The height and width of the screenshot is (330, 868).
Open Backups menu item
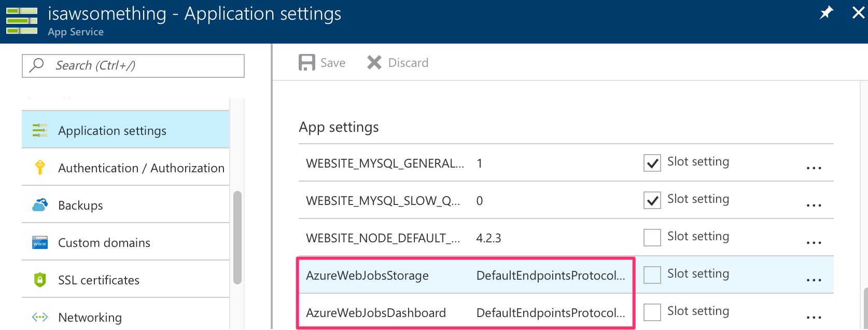click(x=125, y=204)
